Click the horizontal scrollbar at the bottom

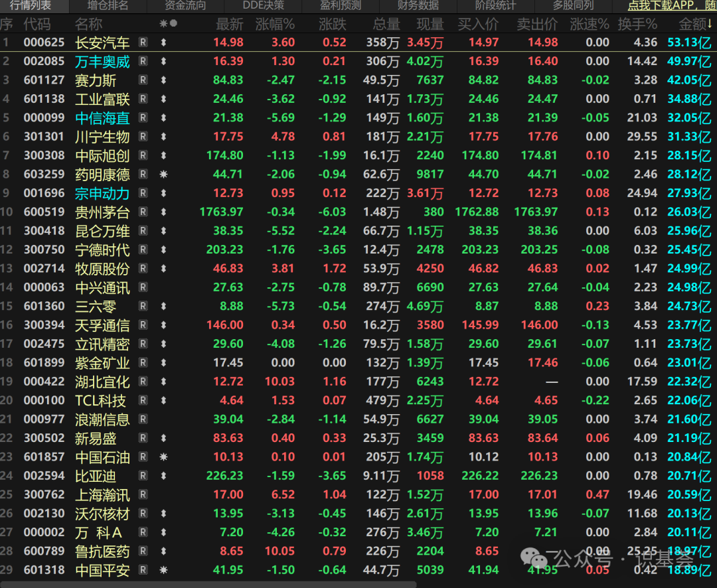click(208, 584)
